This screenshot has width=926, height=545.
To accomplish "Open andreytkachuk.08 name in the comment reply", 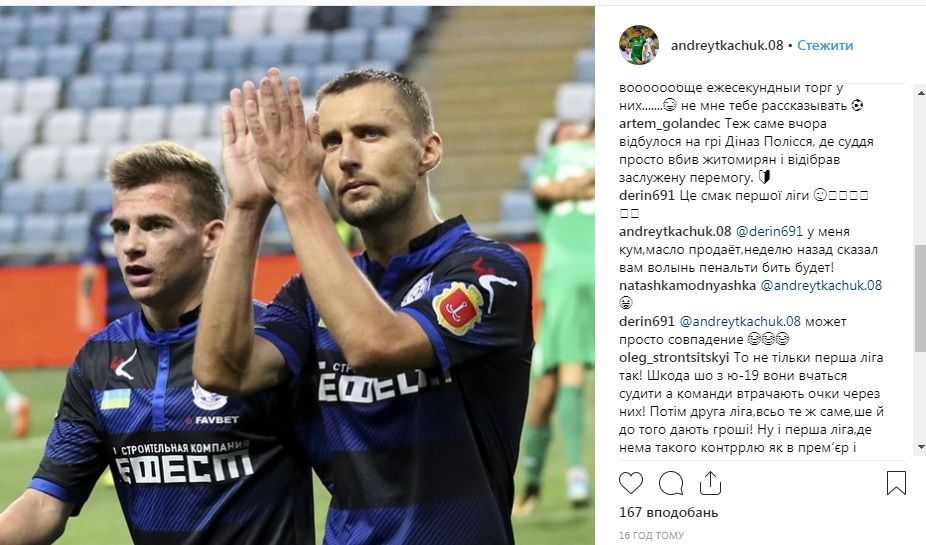I will [675, 231].
